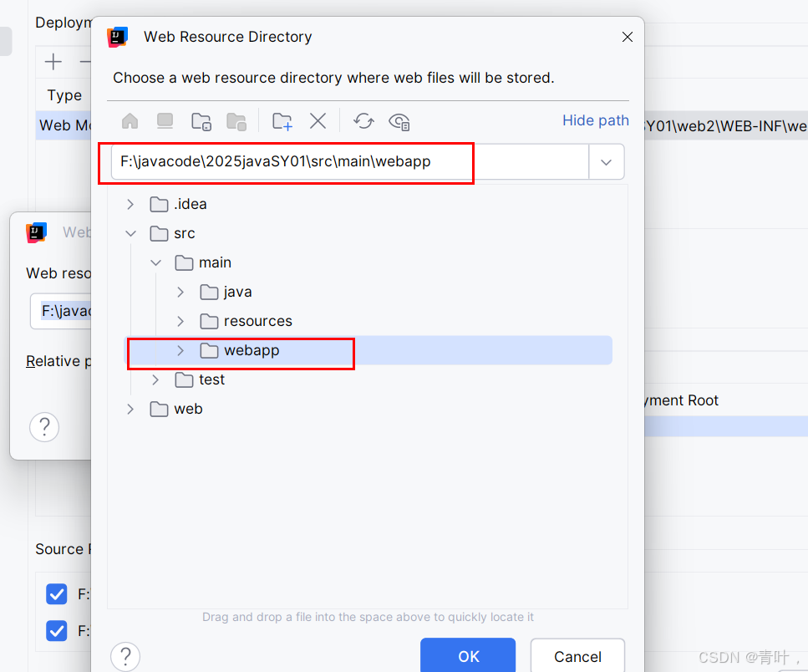Expand the java folder
808x672 pixels.
(x=180, y=293)
